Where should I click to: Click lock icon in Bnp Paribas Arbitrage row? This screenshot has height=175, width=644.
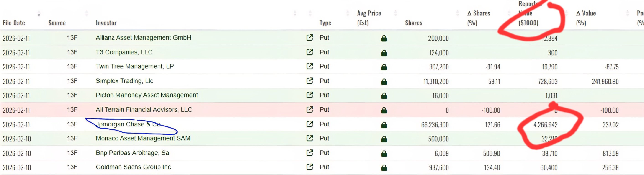tap(384, 154)
